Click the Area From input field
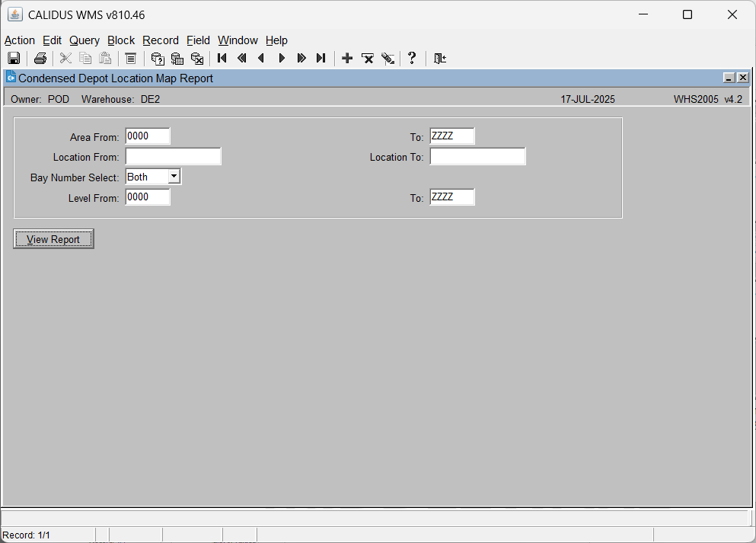 148,136
